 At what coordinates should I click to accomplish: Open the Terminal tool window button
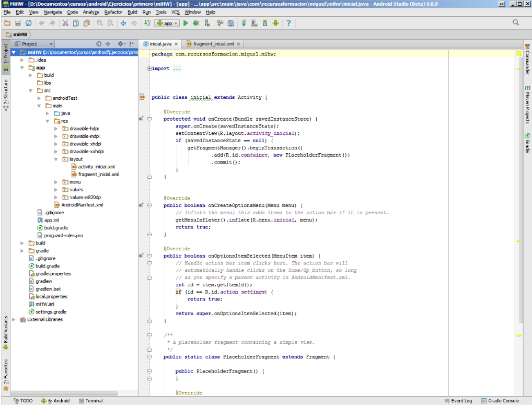90,401
